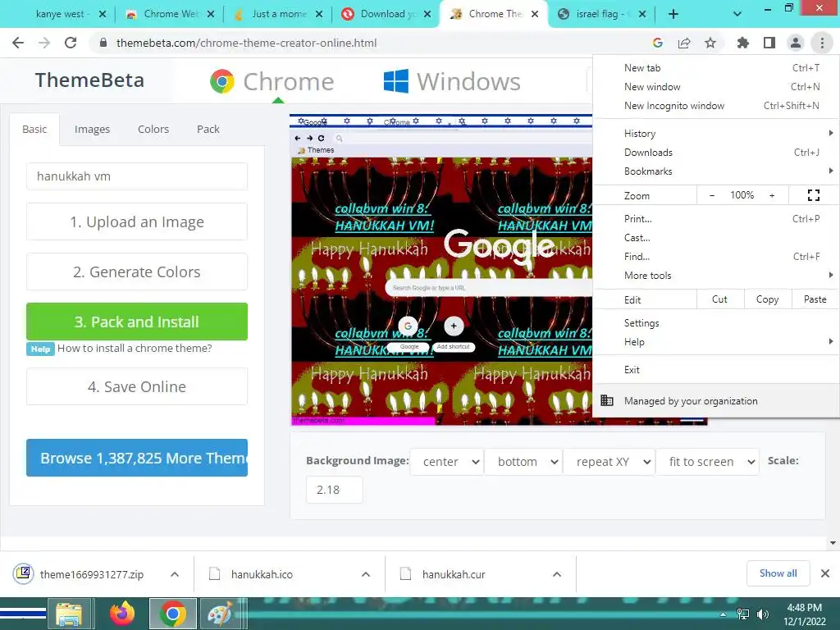
Task: Close the kanye west tab
Action: point(103,15)
